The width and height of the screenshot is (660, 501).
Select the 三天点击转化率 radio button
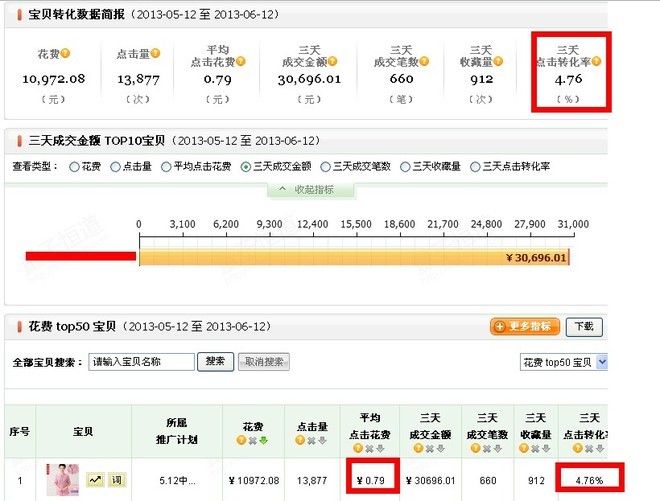[475, 167]
